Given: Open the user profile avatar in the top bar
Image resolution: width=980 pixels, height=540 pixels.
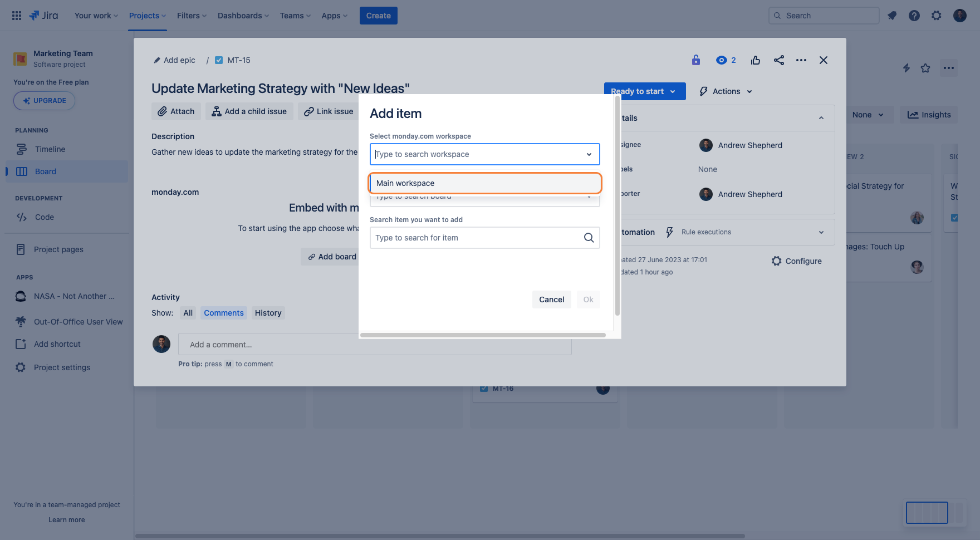Looking at the screenshot, I should [x=960, y=16].
